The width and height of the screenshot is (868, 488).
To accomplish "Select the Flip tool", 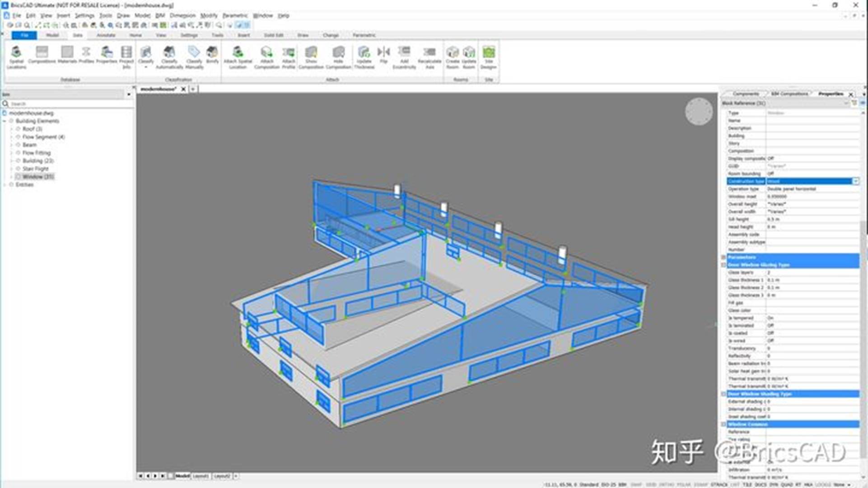I will coord(383,55).
